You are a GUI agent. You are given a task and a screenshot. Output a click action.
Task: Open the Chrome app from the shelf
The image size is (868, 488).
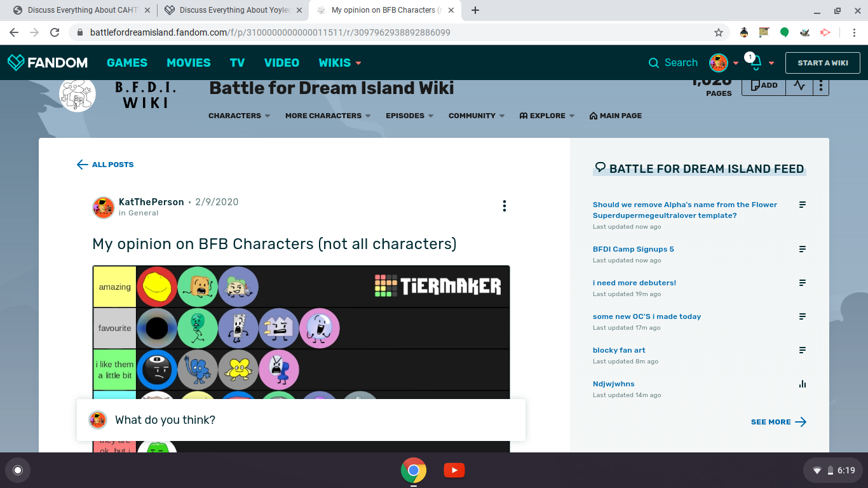414,470
